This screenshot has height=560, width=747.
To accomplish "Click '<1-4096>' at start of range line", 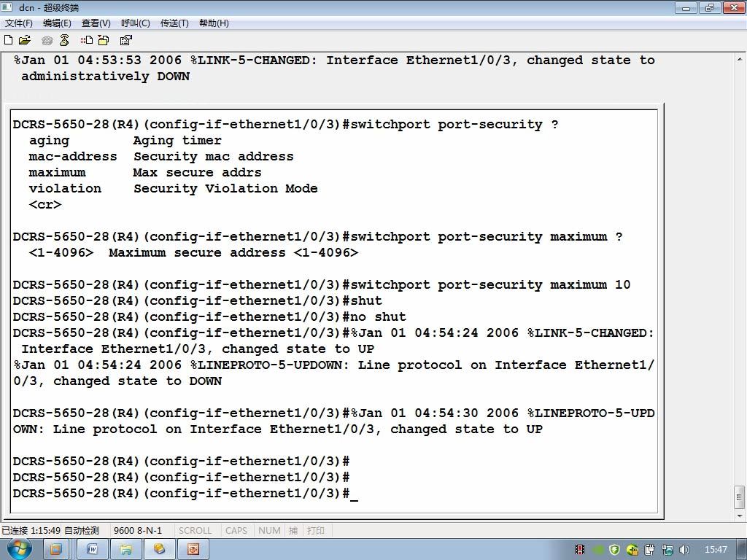I will (61, 253).
